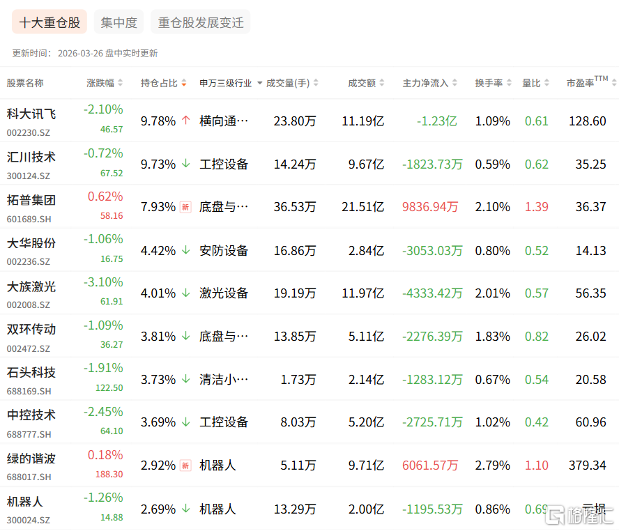Sort by 涨跌幅 column arrows
Image resolution: width=620 pixels, height=532 pixels.
pyautogui.click(x=120, y=83)
